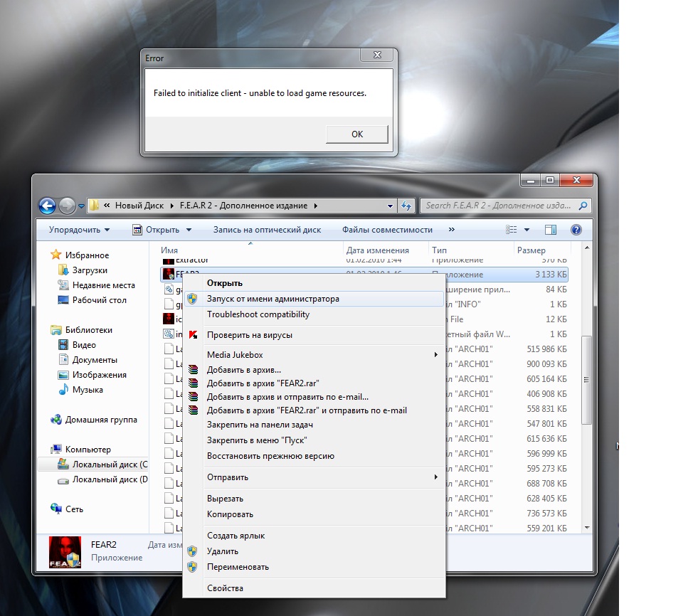Open recent pages dropdown next to Forward

pos(81,206)
